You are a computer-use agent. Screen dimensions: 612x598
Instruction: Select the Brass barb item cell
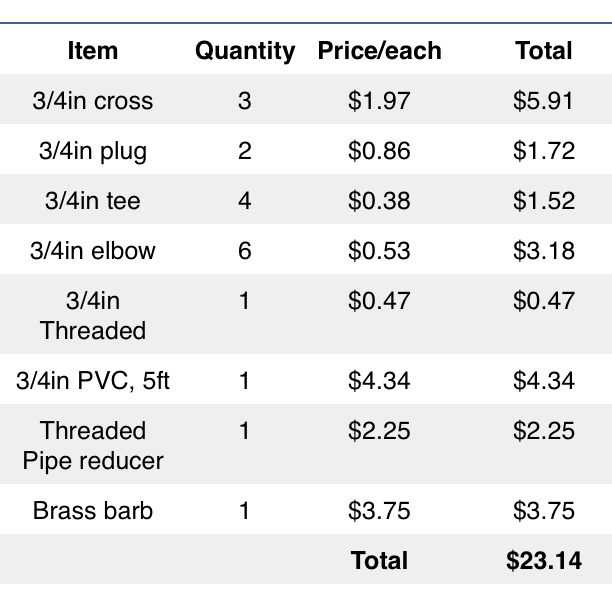point(93,511)
